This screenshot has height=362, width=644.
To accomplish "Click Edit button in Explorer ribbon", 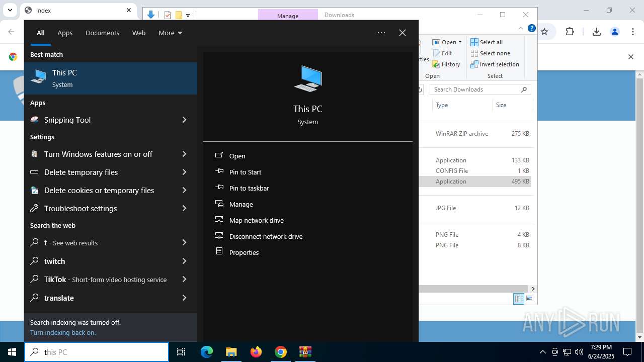I will 442,53.
